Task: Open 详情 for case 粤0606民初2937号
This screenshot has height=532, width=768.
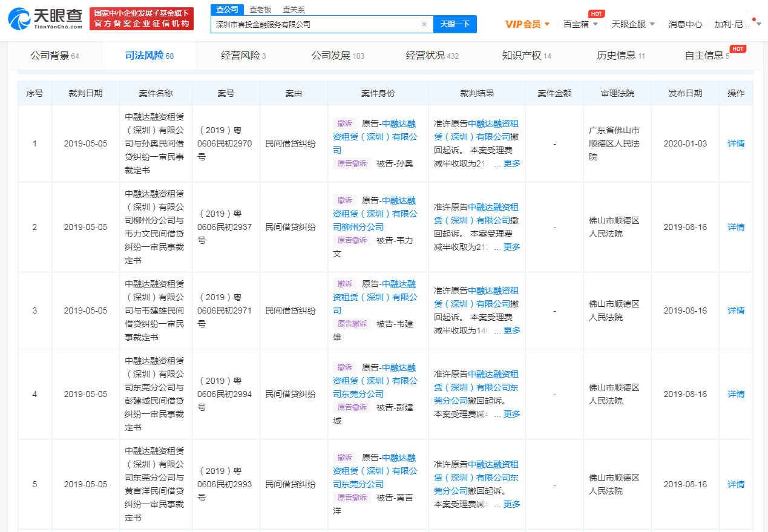Action: click(x=736, y=227)
